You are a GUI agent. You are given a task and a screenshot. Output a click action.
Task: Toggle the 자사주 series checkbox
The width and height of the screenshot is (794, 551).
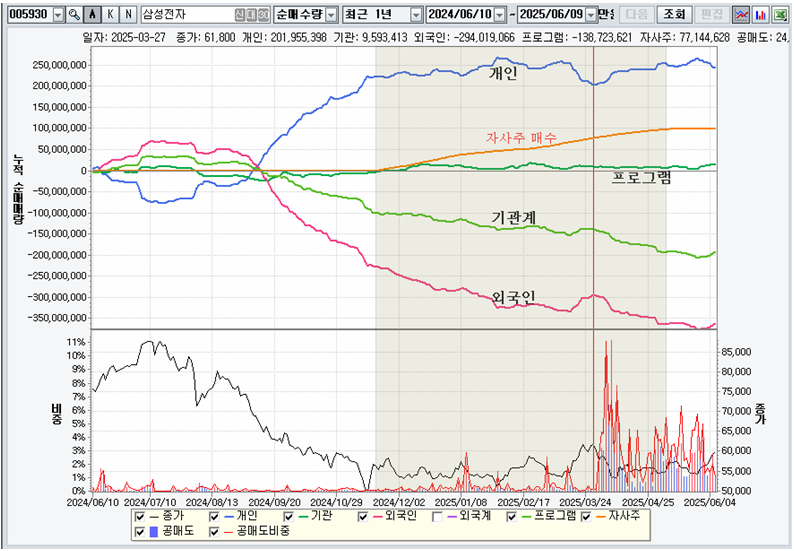pyautogui.click(x=586, y=517)
